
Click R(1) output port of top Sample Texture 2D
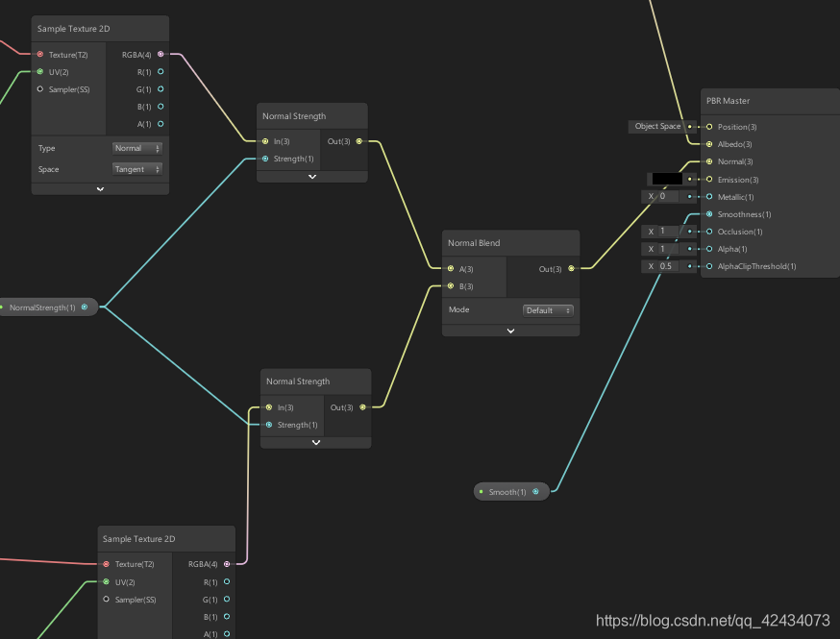point(161,72)
